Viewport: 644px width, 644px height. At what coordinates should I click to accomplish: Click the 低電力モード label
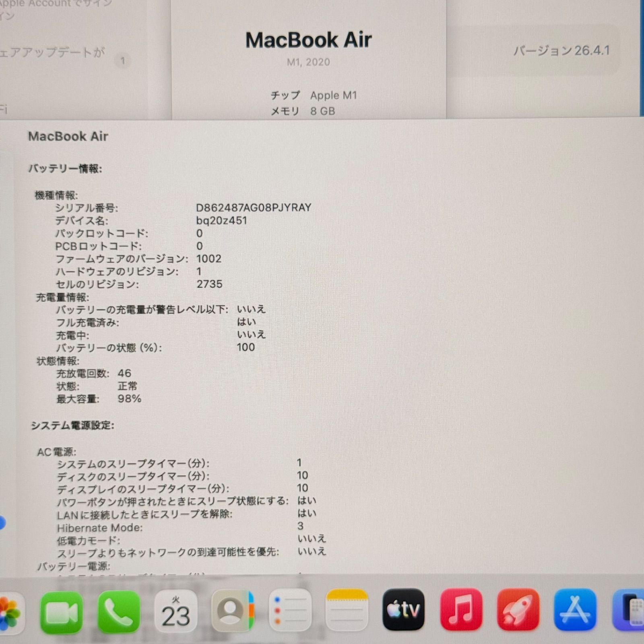click(88, 541)
